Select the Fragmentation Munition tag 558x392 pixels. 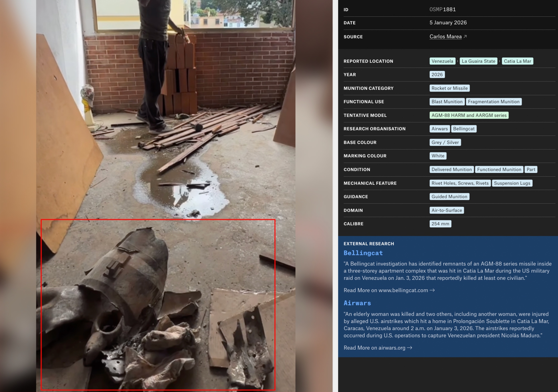tap(493, 102)
